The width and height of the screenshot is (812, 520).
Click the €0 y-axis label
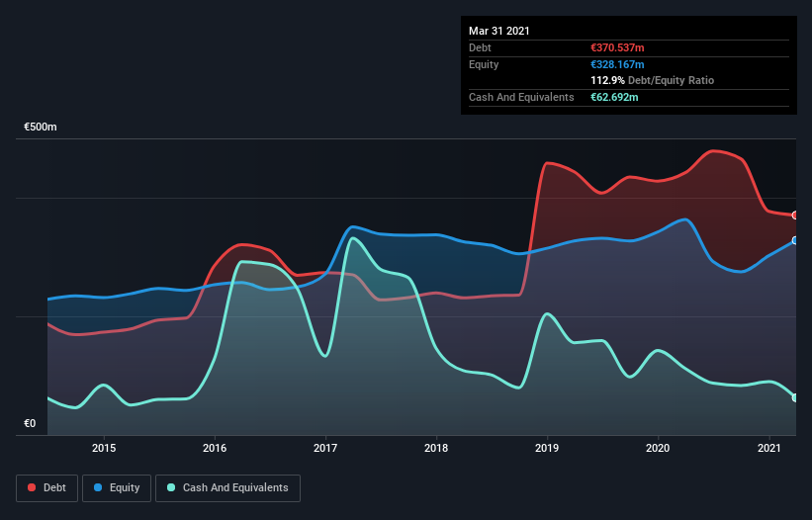click(30, 423)
